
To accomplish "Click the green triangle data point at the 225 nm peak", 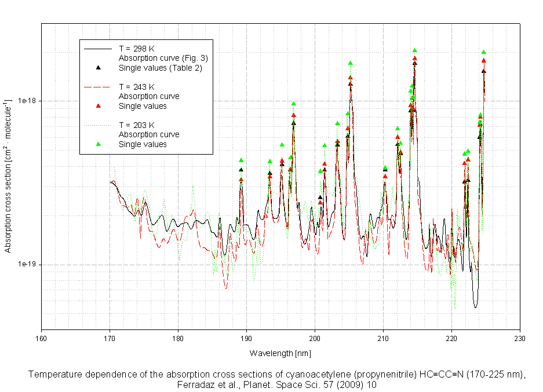I will 484,52.
